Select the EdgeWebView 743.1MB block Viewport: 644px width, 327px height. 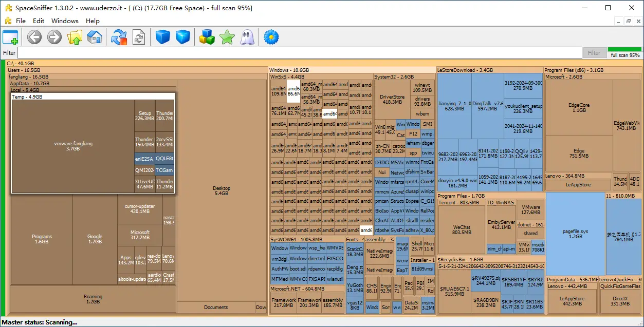coord(627,126)
